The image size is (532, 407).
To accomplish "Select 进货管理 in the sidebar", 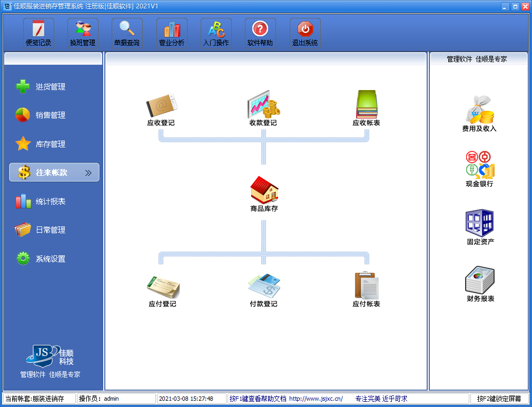I will point(41,86).
